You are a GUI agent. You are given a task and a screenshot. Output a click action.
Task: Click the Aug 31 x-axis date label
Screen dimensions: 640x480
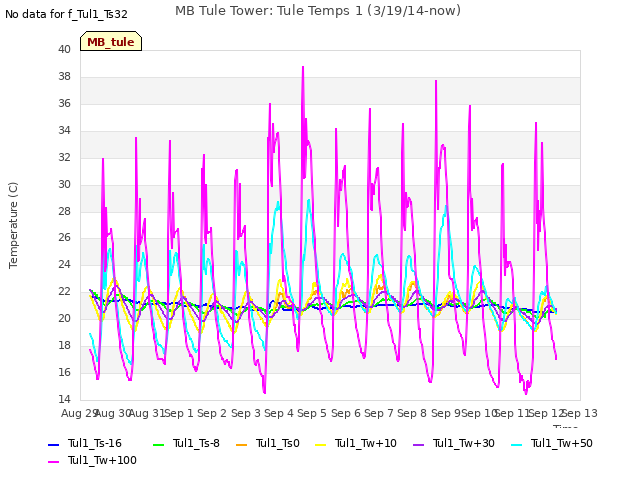147,413
